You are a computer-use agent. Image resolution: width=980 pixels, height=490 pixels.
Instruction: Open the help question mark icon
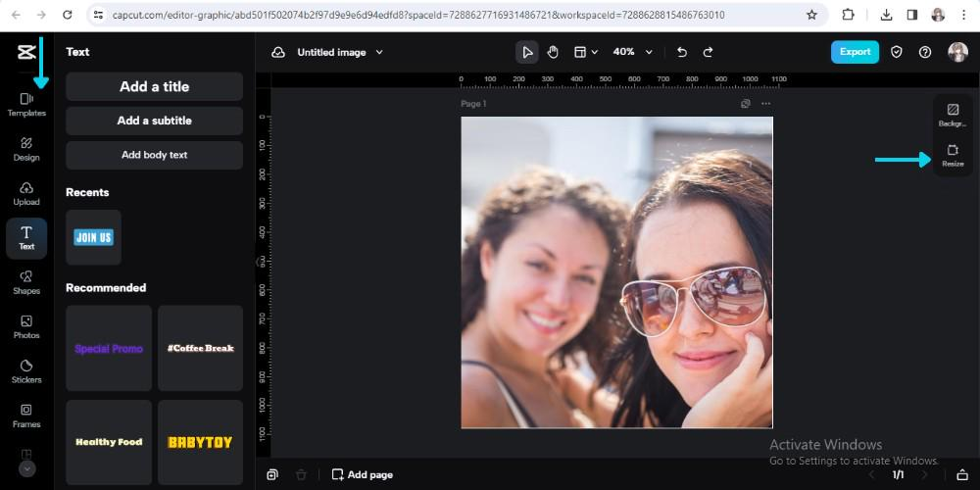click(925, 53)
